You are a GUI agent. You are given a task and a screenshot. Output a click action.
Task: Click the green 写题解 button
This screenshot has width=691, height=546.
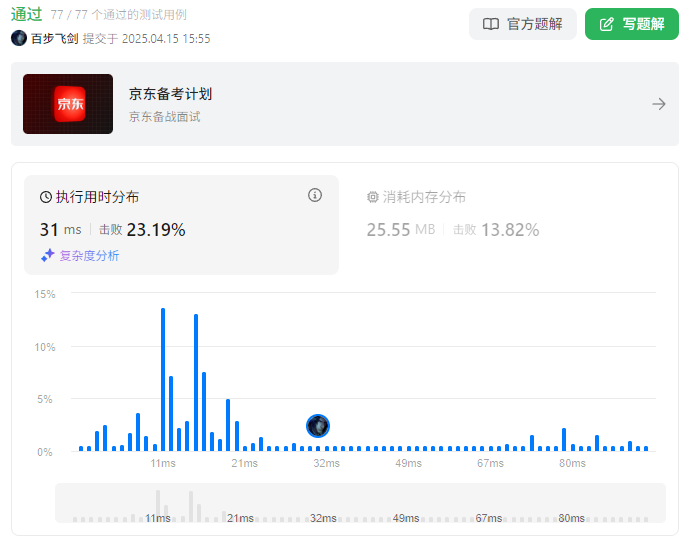click(x=632, y=24)
